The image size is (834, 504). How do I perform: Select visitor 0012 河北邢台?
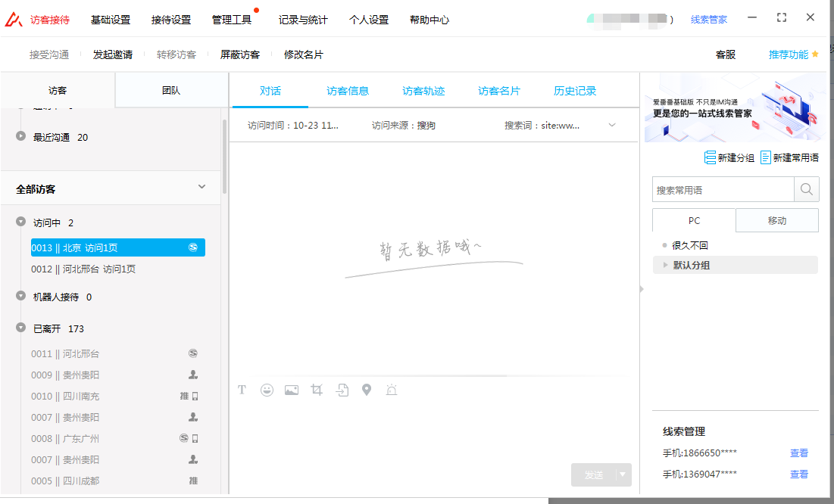(x=118, y=269)
